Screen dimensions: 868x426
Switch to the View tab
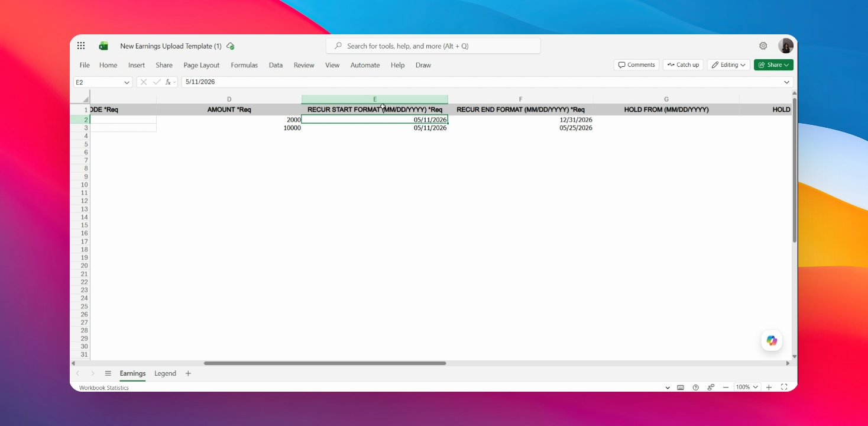(x=332, y=65)
